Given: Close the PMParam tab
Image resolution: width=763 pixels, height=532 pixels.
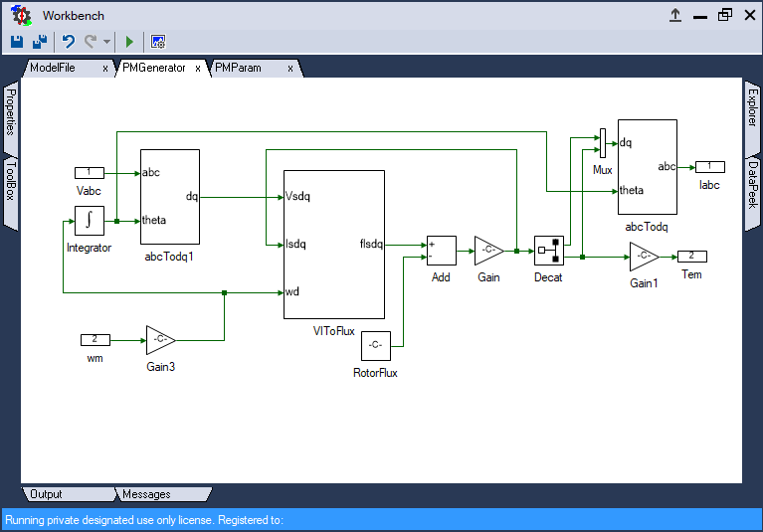Looking at the screenshot, I should pos(290,69).
